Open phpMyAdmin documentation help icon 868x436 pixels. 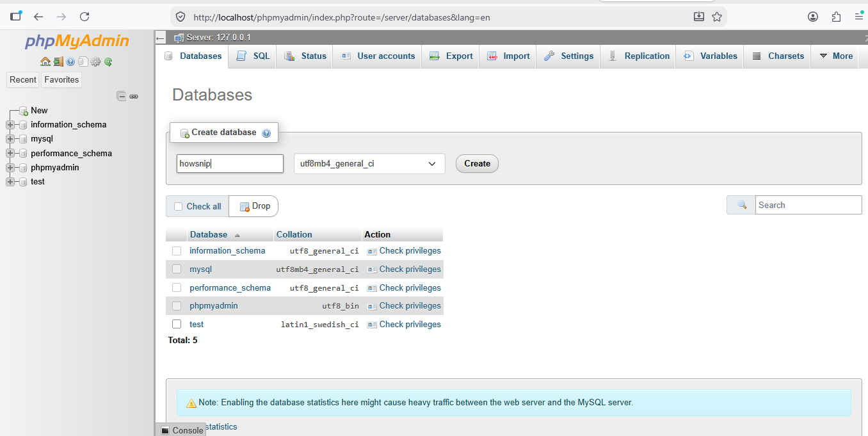click(70, 61)
